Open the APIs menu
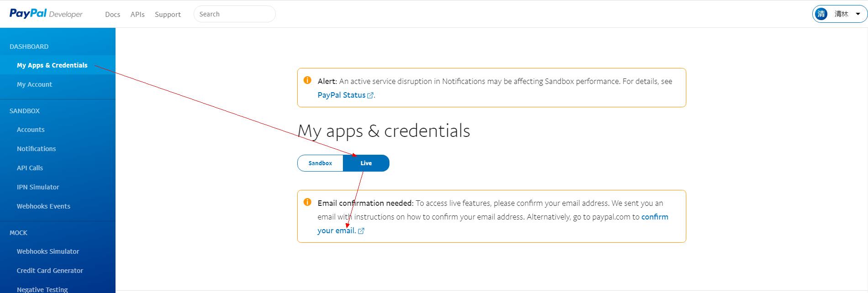Image resolution: width=868 pixels, height=293 pixels. point(137,14)
